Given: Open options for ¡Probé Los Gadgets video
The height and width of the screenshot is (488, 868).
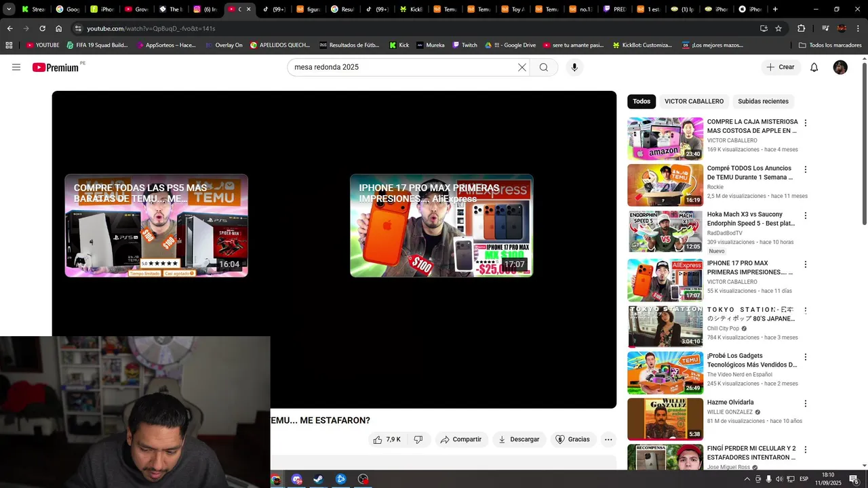Looking at the screenshot, I should tap(806, 357).
